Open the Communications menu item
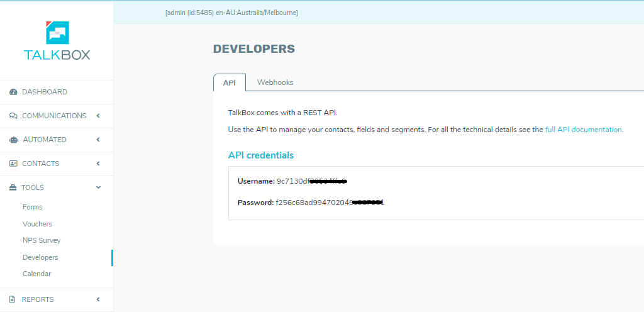The width and height of the screenshot is (644, 312). pos(57,116)
